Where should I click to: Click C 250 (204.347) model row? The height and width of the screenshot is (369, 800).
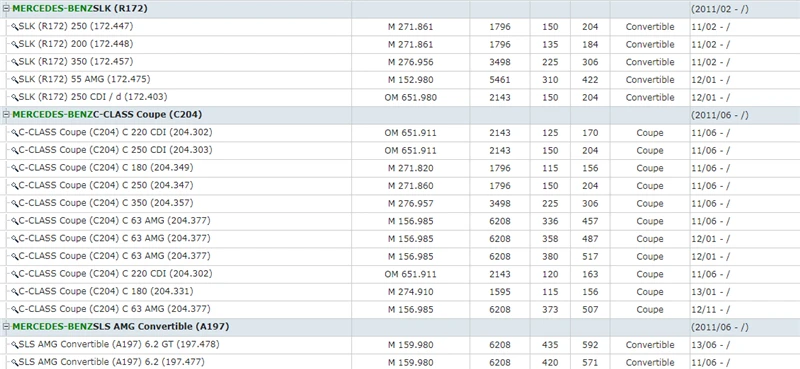click(x=400, y=186)
